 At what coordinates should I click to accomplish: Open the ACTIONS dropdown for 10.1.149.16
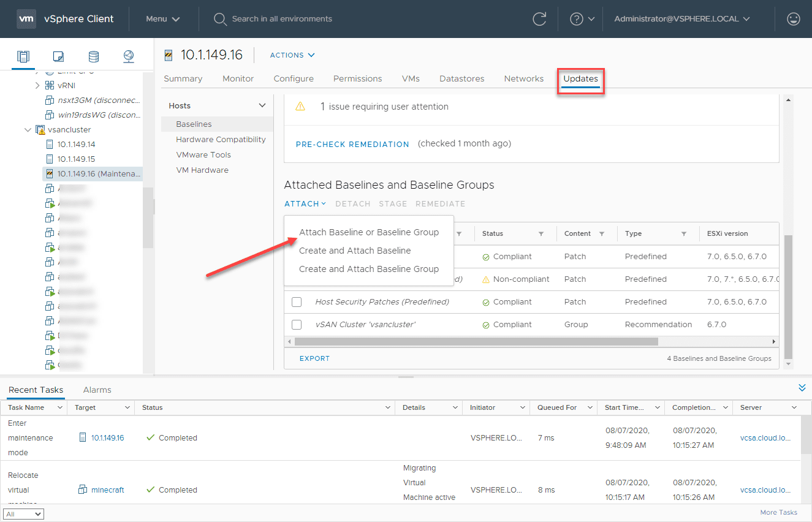(291, 55)
